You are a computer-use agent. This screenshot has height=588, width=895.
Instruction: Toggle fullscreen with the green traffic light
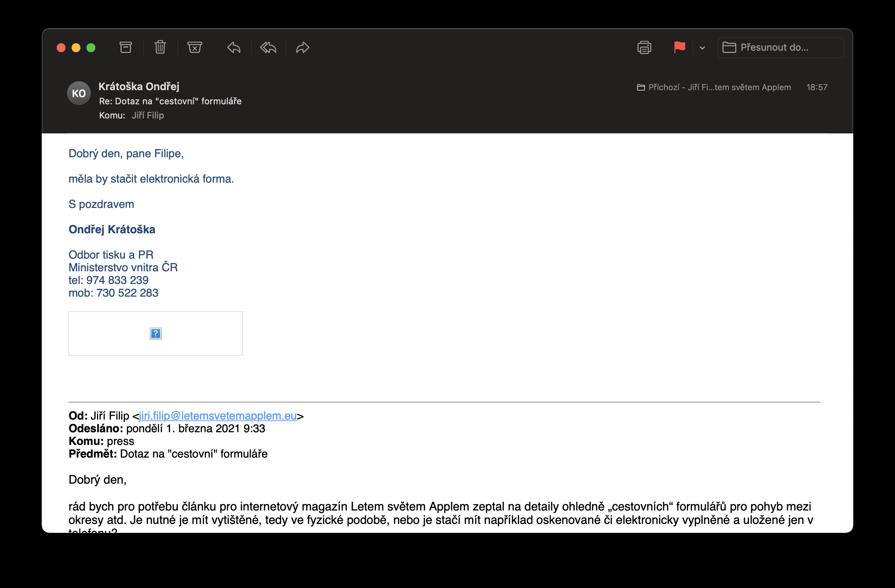click(90, 47)
